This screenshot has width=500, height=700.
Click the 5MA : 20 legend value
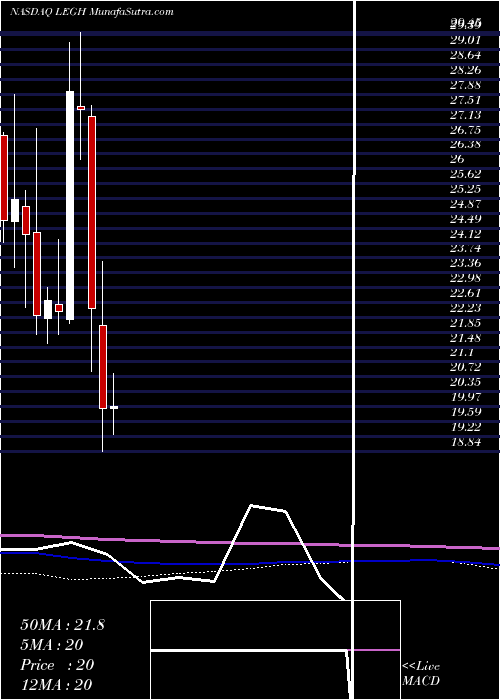pos(52,645)
